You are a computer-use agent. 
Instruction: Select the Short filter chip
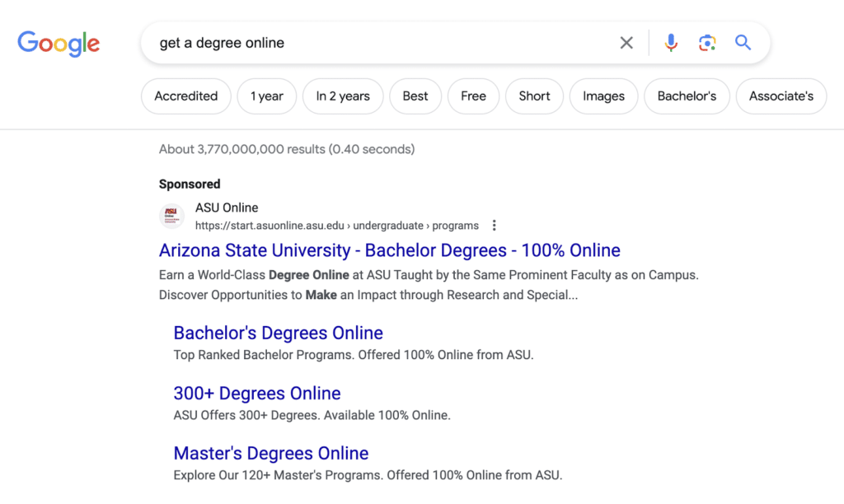coord(534,96)
